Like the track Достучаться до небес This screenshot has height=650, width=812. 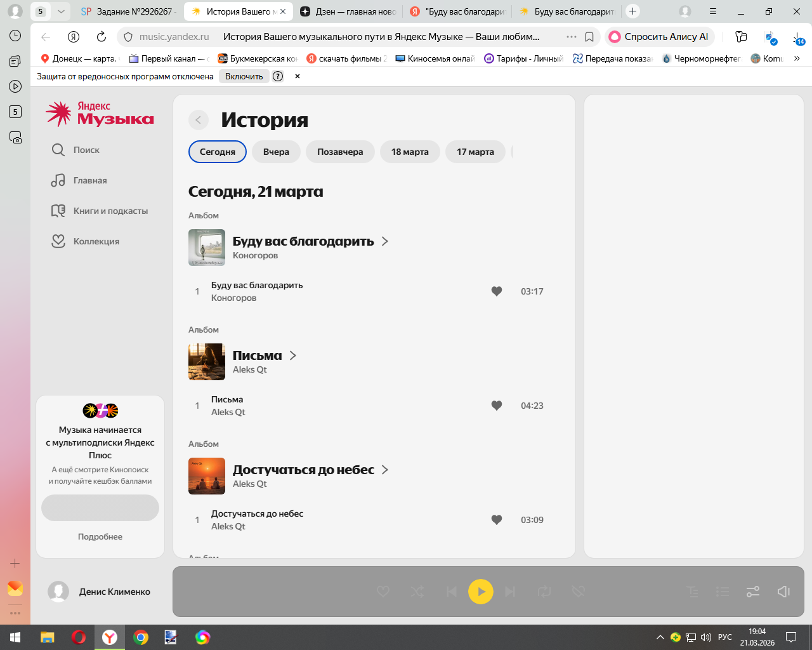[497, 520]
